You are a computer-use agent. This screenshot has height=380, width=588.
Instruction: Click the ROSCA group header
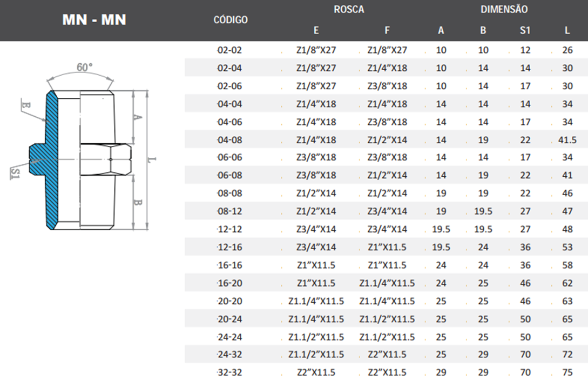point(349,9)
